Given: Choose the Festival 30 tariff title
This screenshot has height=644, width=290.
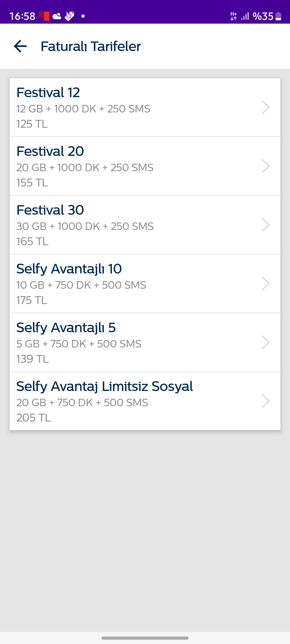Looking at the screenshot, I should click(50, 210).
